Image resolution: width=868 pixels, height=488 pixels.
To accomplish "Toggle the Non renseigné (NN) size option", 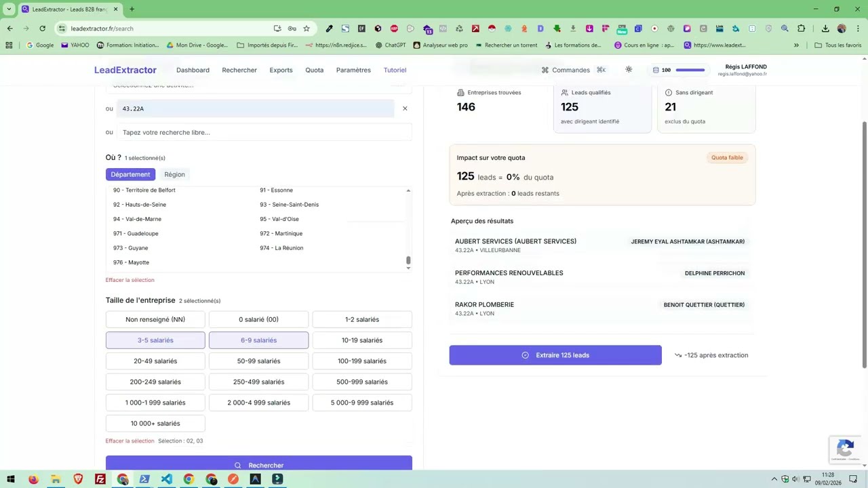I will 155,319.
